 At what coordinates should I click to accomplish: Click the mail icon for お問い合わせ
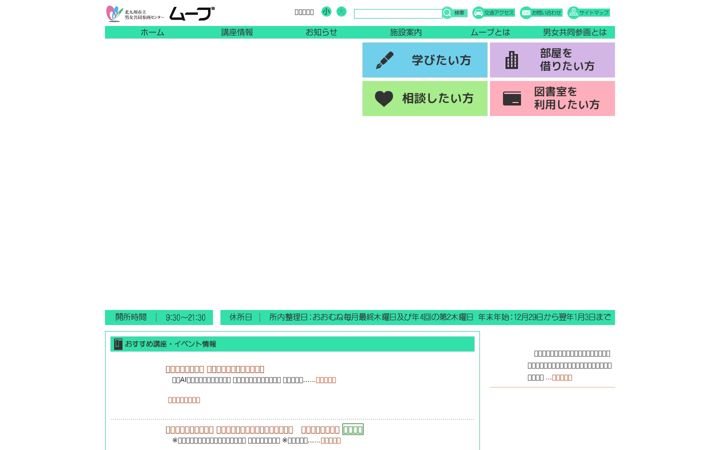(526, 13)
